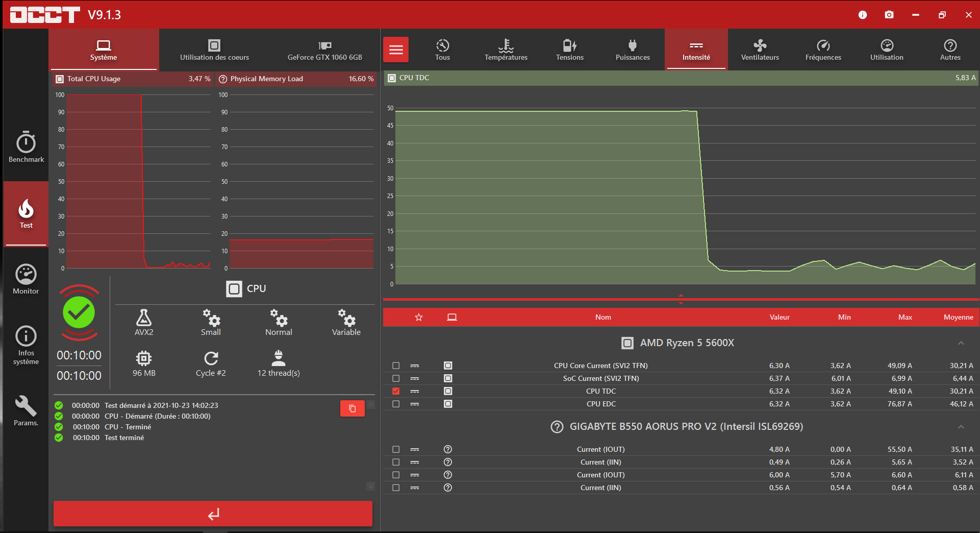Sort table by Min column
The height and width of the screenshot is (533, 980).
(844, 317)
